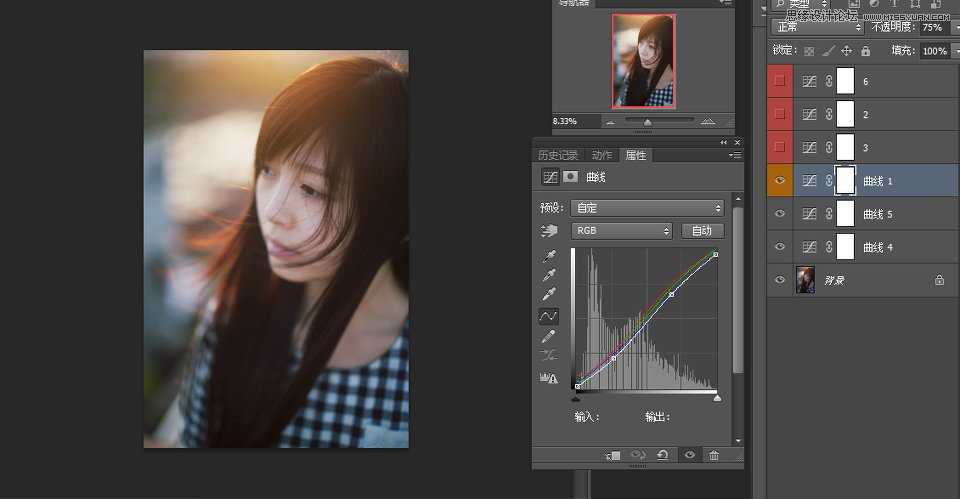Screen dimensions: 960x499
Task: Open the 预设 preset dropdown
Action: pos(647,208)
